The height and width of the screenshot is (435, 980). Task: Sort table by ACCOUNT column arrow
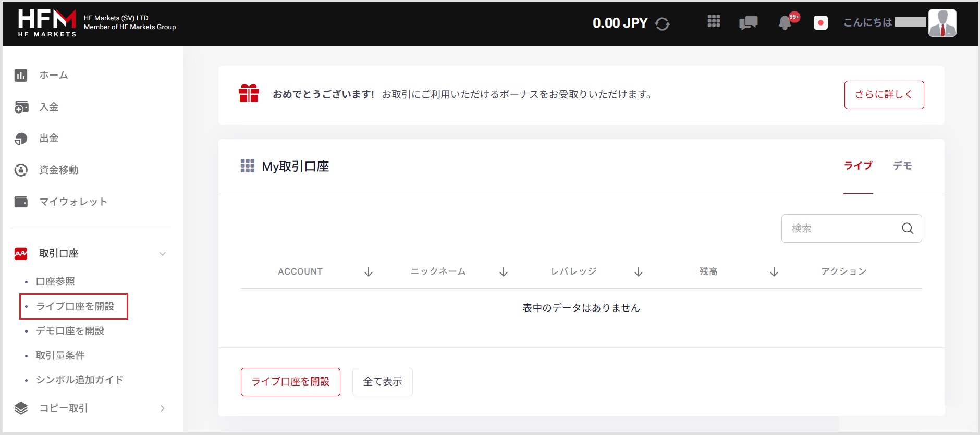pyautogui.click(x=369, y=272)
